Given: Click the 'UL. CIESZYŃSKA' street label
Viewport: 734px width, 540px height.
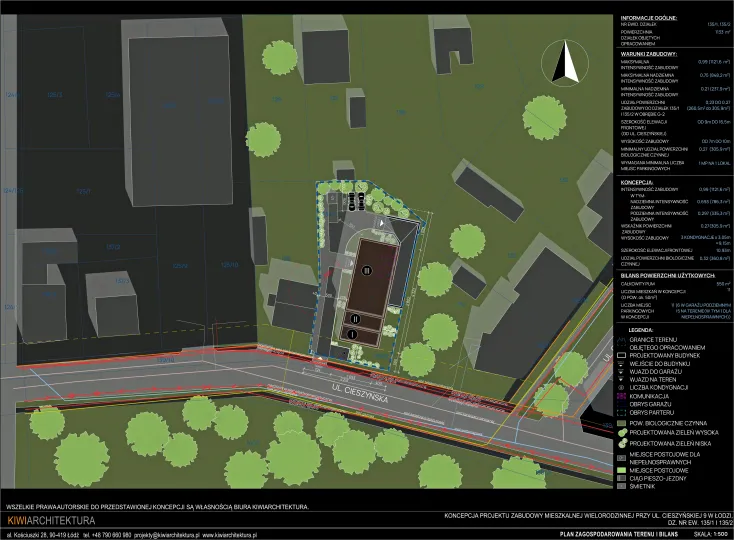Looking at the screenshot, I should [x=365, y=395].
